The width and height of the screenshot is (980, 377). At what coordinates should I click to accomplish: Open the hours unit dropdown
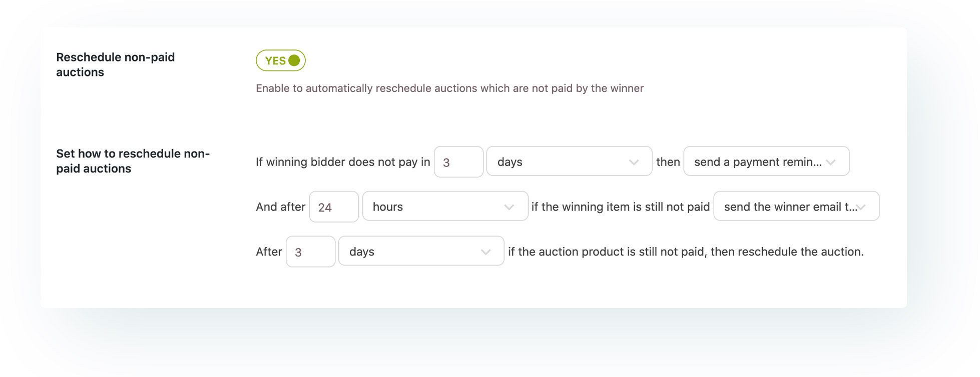pyautogui.click(x=445, y=206)
